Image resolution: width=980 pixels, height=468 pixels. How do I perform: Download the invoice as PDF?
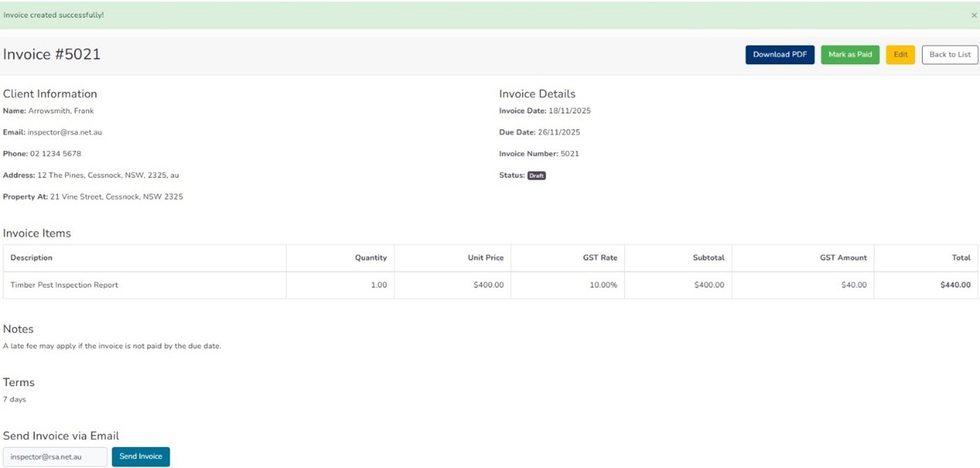point(780,54)
